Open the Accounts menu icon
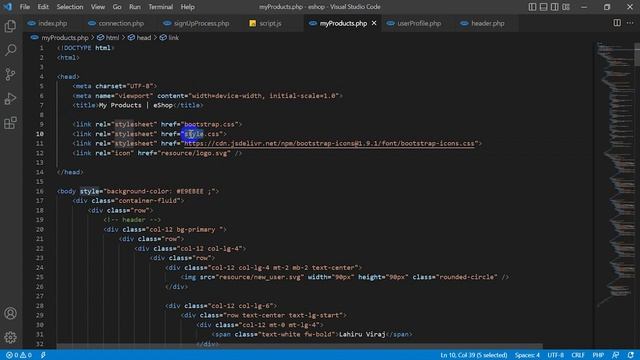Viewport: 640px width, 360px height. (x=10, y=313)
